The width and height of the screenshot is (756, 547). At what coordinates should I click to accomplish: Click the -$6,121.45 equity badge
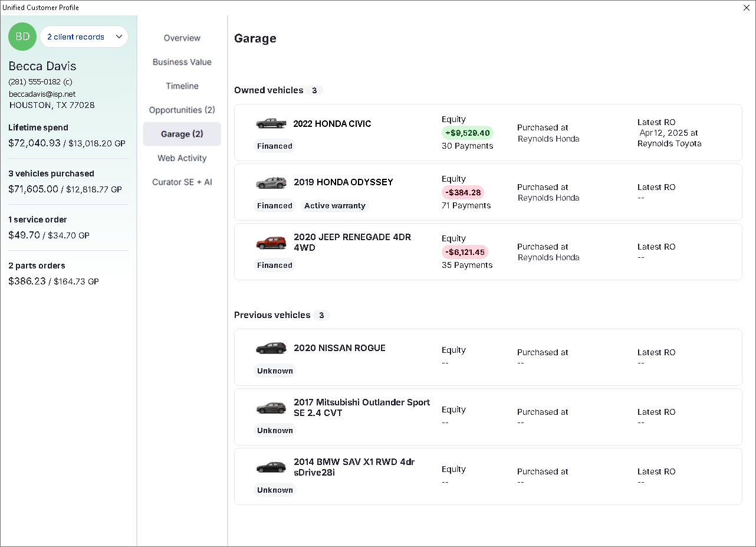pyautogui.click(x=465, y=252)
